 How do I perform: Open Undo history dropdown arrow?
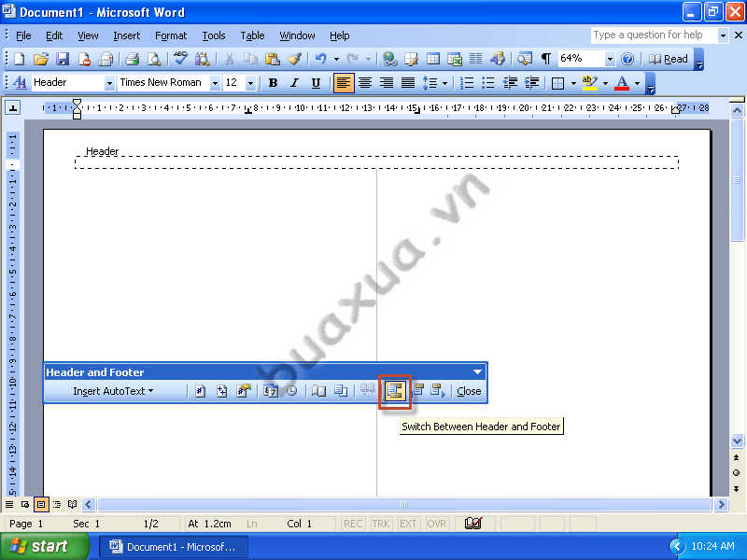tap(336, 59)
